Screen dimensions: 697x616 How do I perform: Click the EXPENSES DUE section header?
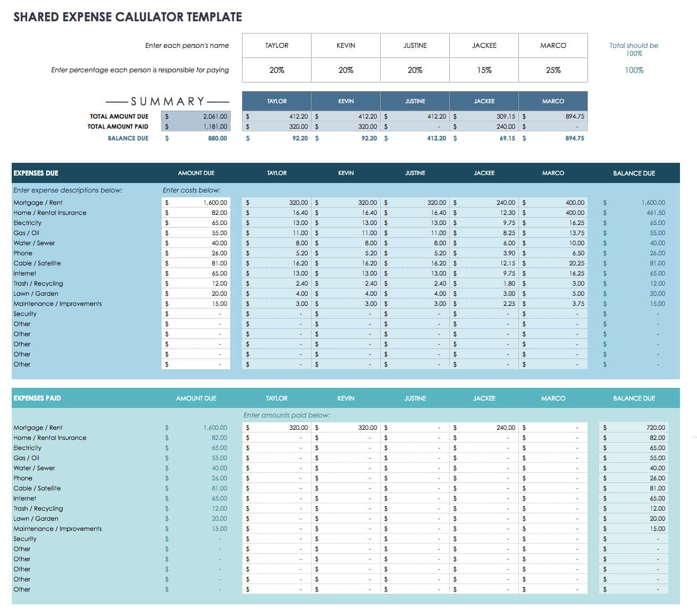[x=36, y=173]
